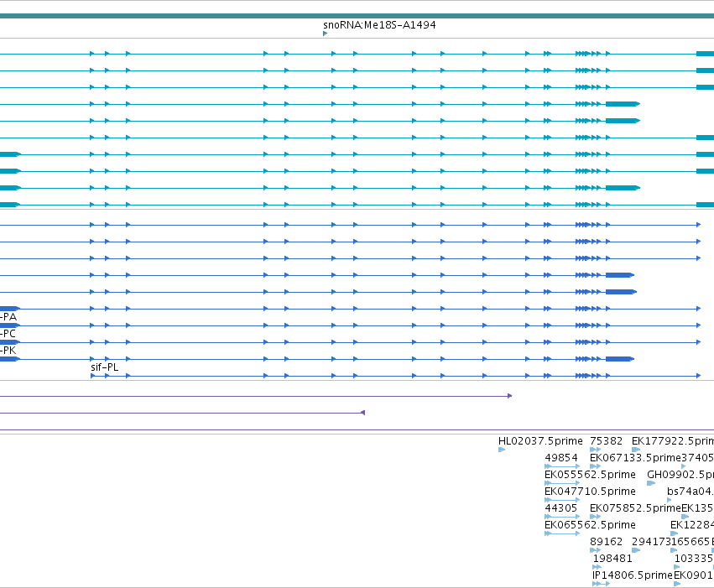Click the 165665 EST label
The image size is (714, 588).
691,542
